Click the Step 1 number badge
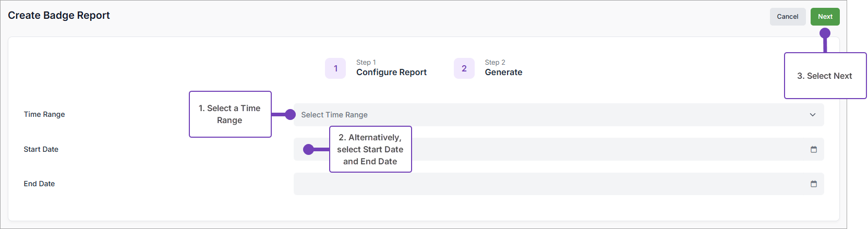Image resolution: width=868 pixels, height=229 pixels. pos(335,68)
